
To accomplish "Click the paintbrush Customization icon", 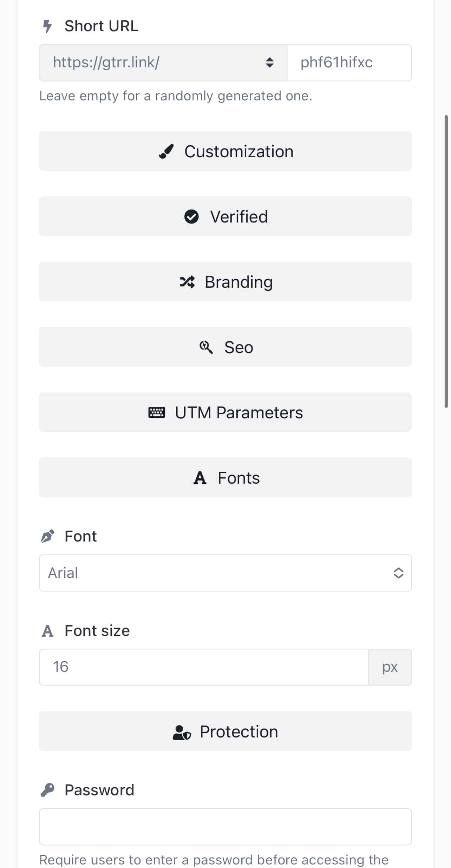I will pos(166,152).
